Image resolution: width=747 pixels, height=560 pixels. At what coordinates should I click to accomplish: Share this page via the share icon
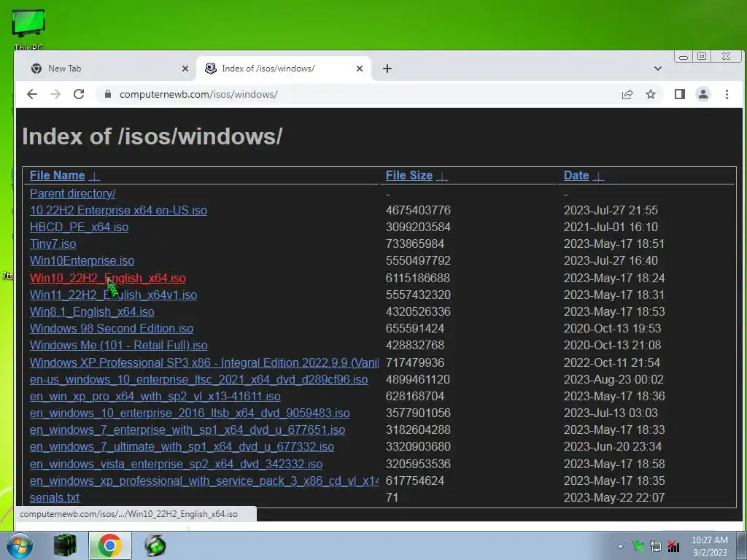coord(627,94)
